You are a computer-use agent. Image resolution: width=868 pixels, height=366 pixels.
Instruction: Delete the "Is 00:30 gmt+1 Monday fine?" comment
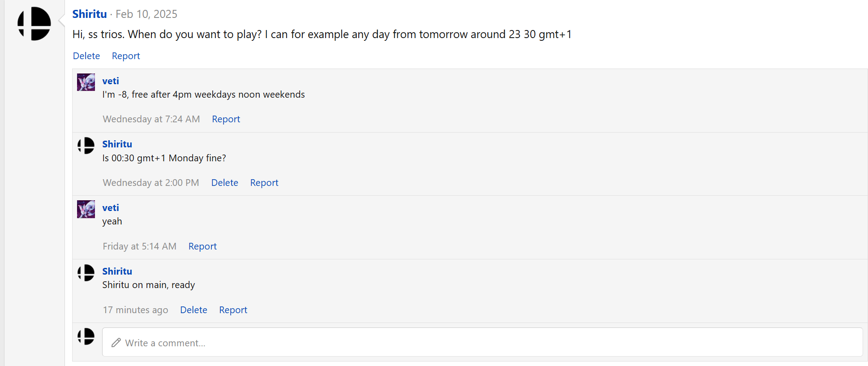pyautogui.click(x=224, y=183)
